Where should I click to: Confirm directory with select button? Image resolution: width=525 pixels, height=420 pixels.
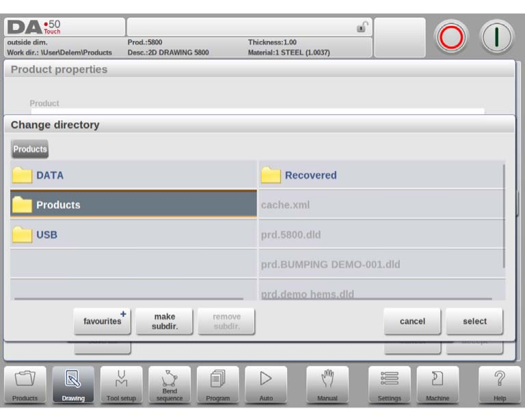(x=474, y=321)
